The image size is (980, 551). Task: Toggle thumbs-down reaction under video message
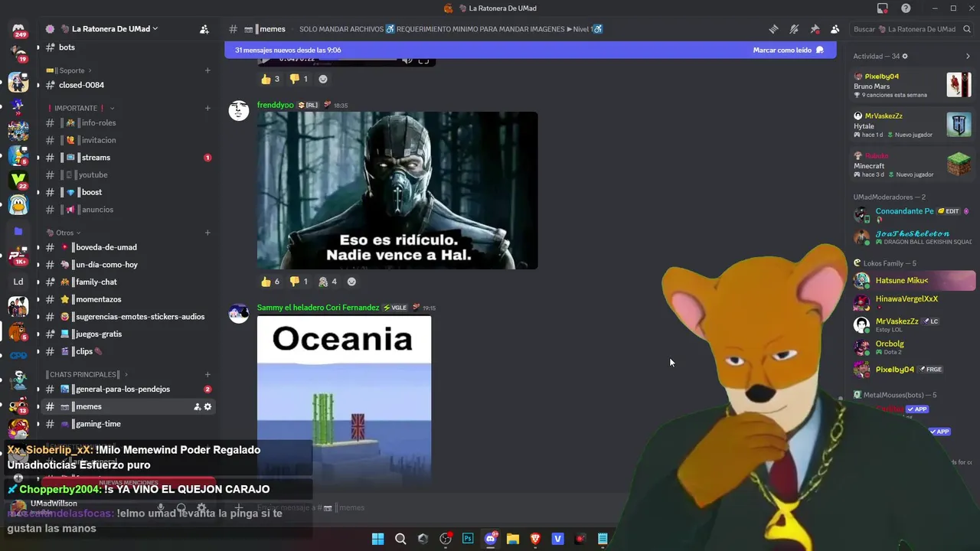(x=299, y=79)
